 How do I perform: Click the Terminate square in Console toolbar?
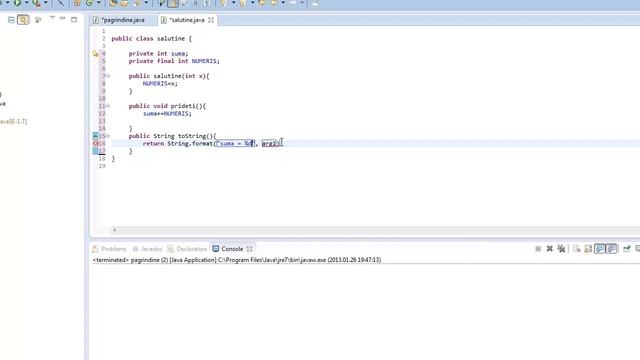[538, 249]
